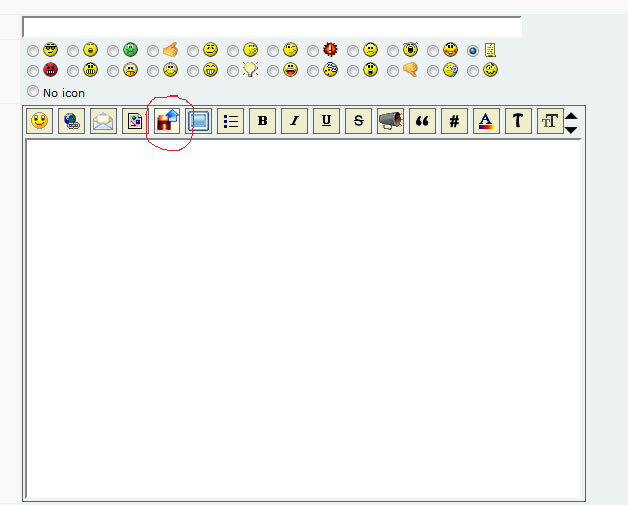Insert an email link with the envelope icon

coord(103,121)
